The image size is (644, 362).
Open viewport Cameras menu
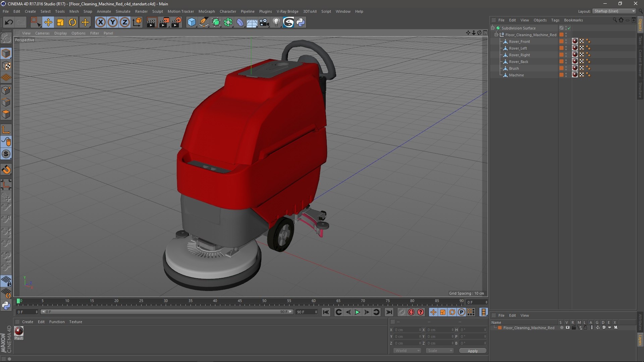pos(42,33)
